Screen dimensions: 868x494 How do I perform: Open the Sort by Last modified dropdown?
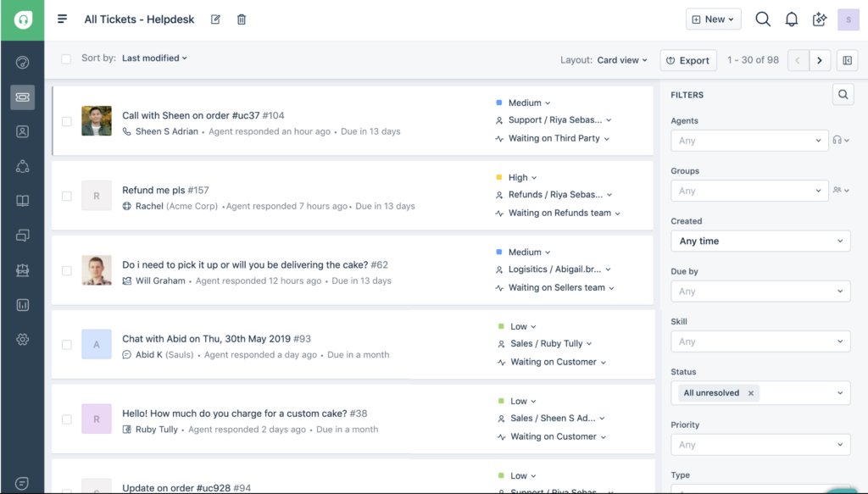click(x=154, y=58)
